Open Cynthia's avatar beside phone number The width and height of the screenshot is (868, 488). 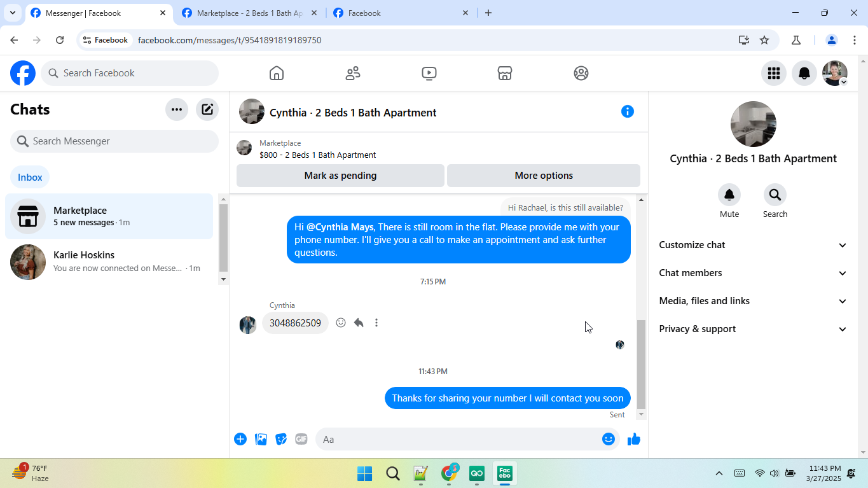[247, 324]
